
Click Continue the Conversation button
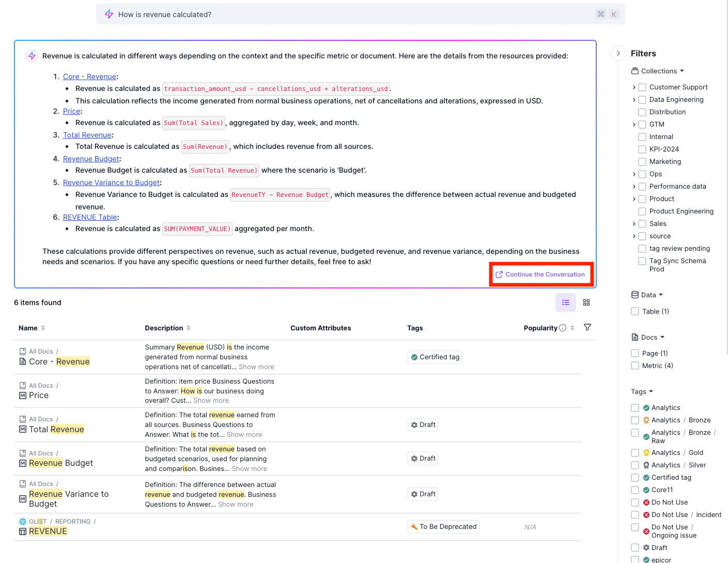click(x=540, y=275)
